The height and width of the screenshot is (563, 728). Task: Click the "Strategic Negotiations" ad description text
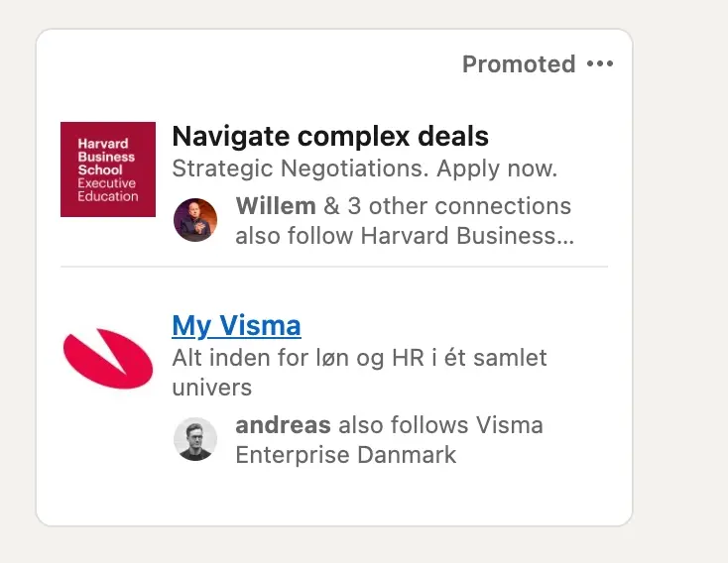[300, 169]
